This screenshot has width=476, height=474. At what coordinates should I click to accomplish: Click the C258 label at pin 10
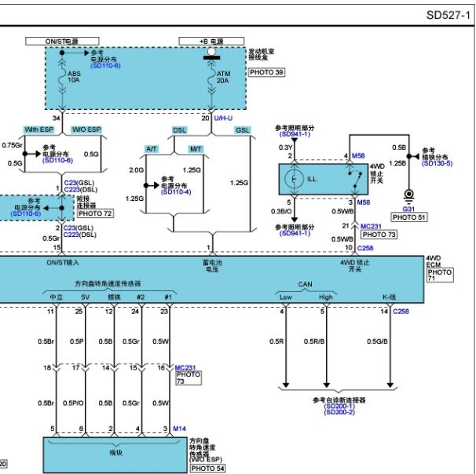(x=365, y=248)
